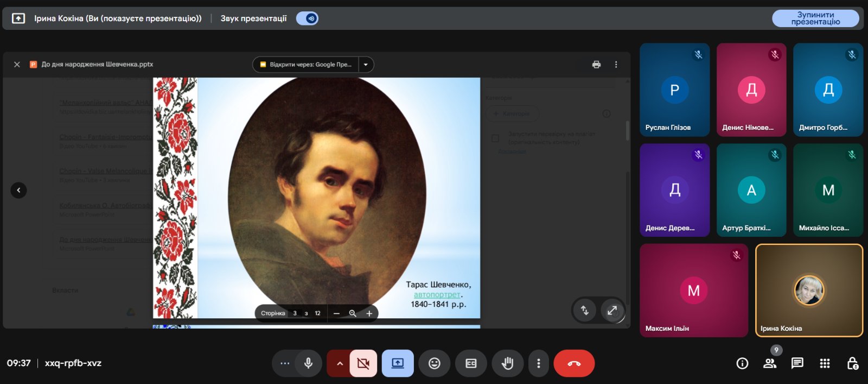The image size is (868, 384).
Task: Expand the audio and video settings chevron
Action: (340, 363)
